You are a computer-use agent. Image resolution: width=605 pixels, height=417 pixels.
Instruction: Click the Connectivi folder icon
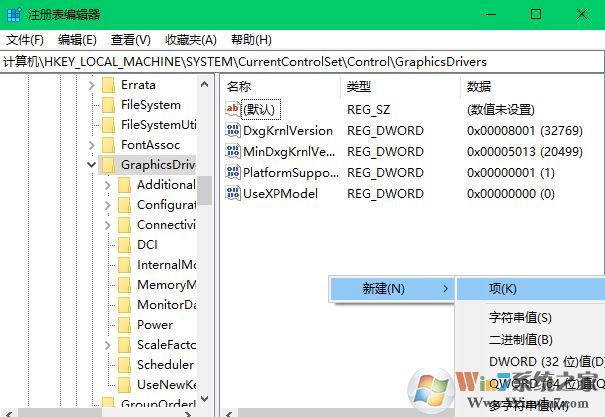124,225
